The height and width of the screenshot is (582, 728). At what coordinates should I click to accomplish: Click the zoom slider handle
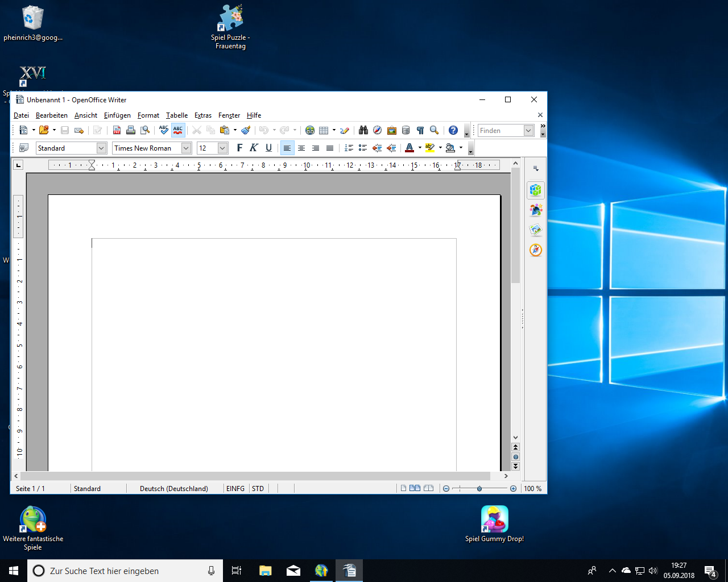(479, 488)
